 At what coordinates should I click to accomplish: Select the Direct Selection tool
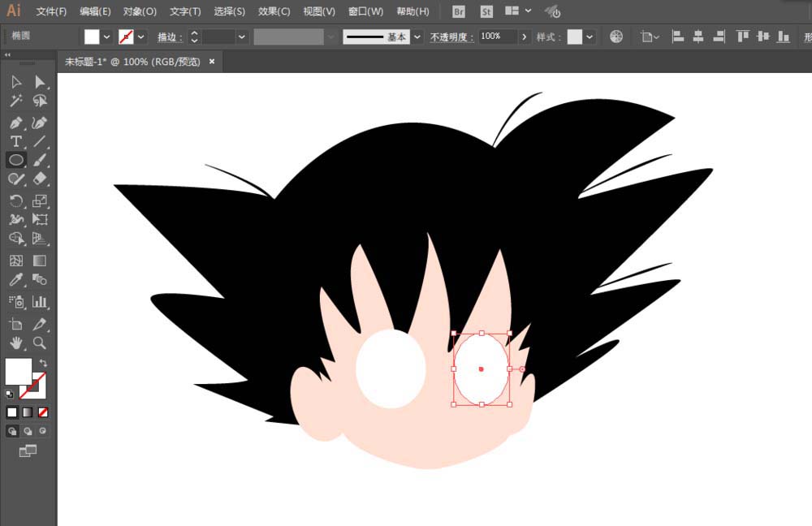click(39, 82)
